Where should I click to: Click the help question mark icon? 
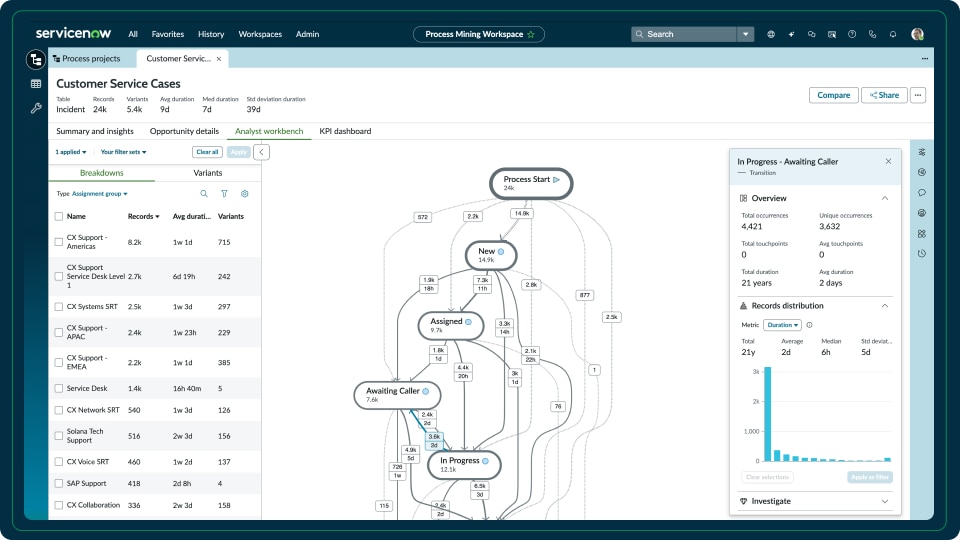(x=852, y=34)
